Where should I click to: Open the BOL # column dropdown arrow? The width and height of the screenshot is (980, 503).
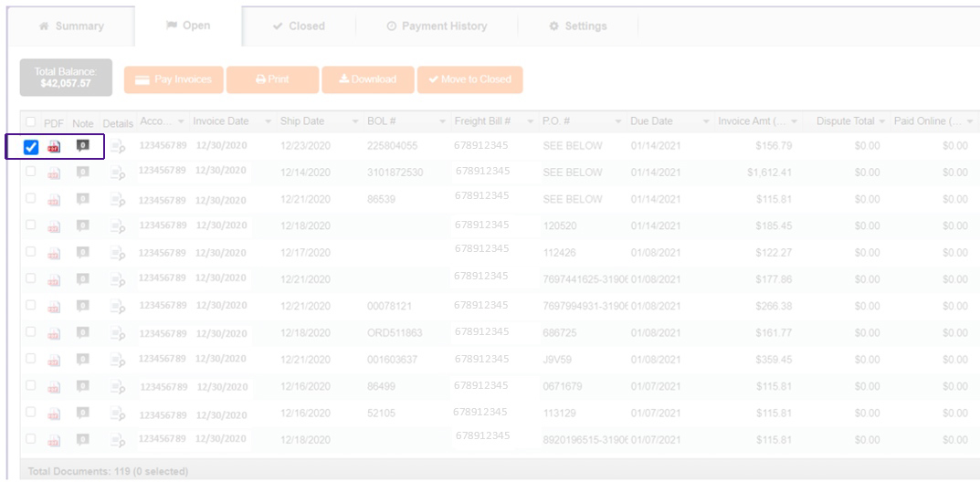pos(442,121)
